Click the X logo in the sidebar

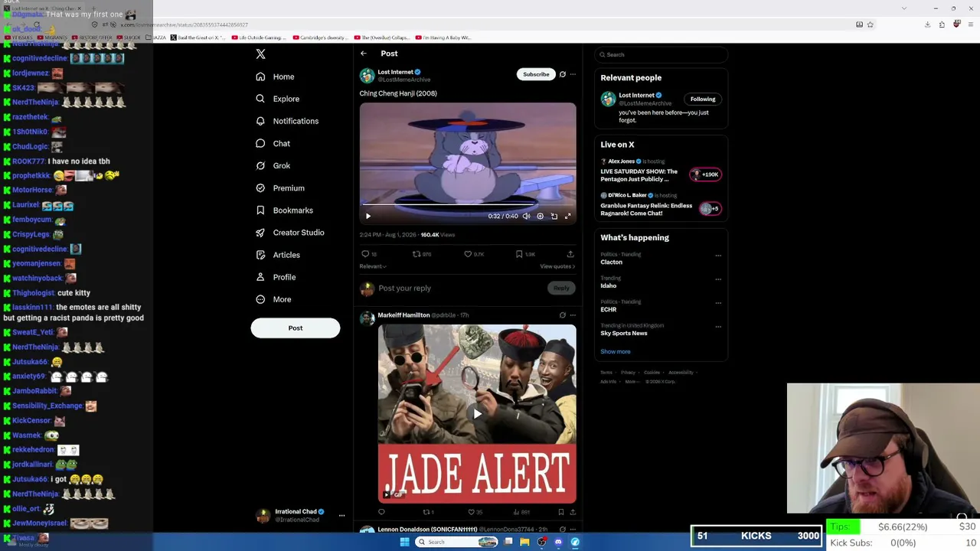260,54
